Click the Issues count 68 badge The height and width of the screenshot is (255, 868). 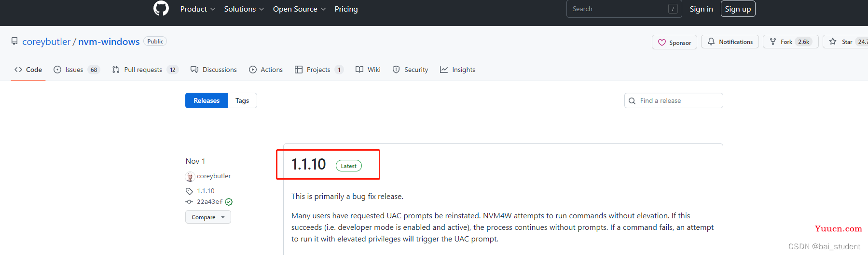(94, 70)
